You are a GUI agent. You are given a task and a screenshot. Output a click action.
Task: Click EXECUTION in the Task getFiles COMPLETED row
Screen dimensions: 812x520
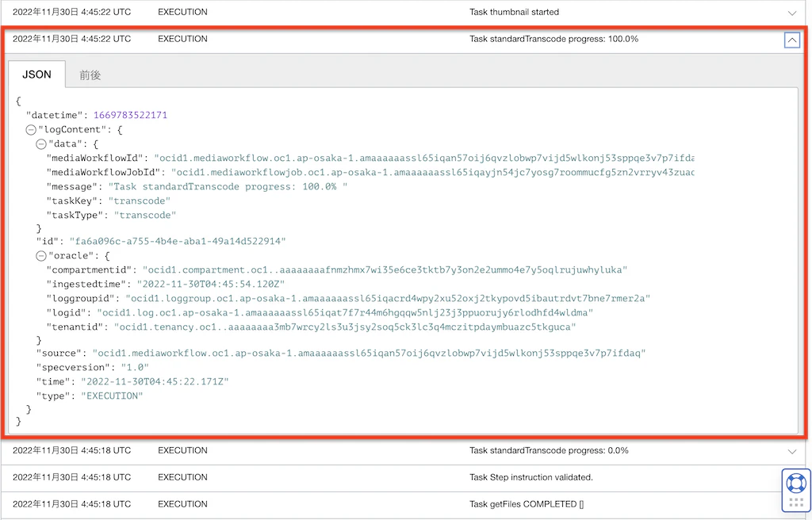(183, 504)
